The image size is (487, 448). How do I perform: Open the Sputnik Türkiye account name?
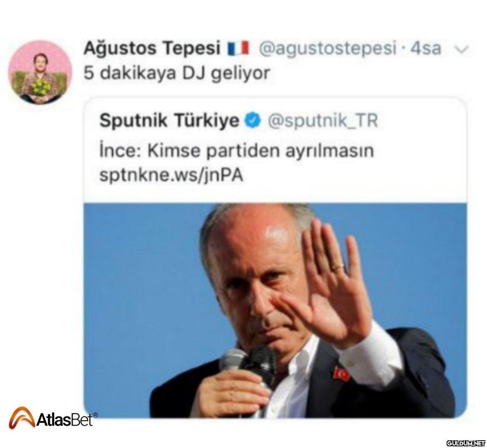pos(169,120)
